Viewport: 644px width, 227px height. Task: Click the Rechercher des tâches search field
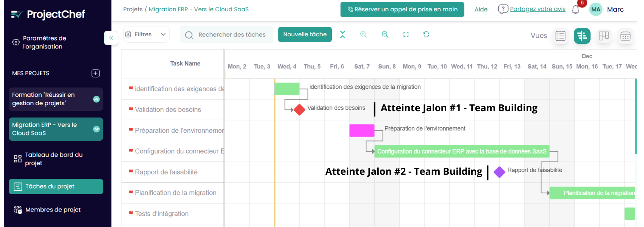pyautogui.click(x=227, y=34)
